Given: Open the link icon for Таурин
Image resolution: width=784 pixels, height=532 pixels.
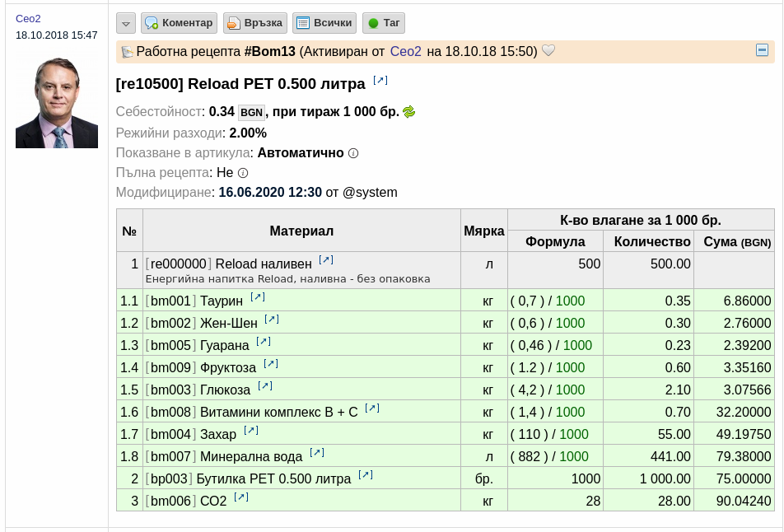Looking at the screenshot, I should 258,297.
